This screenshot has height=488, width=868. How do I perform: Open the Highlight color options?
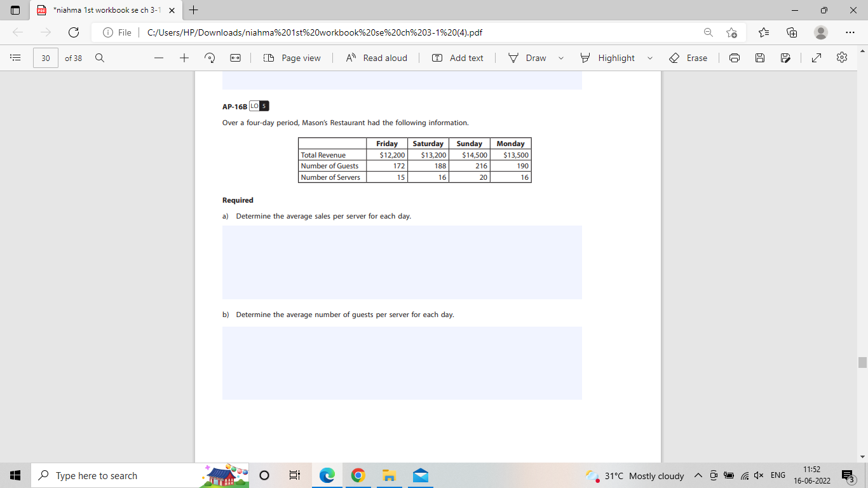[x=650, y=58]
